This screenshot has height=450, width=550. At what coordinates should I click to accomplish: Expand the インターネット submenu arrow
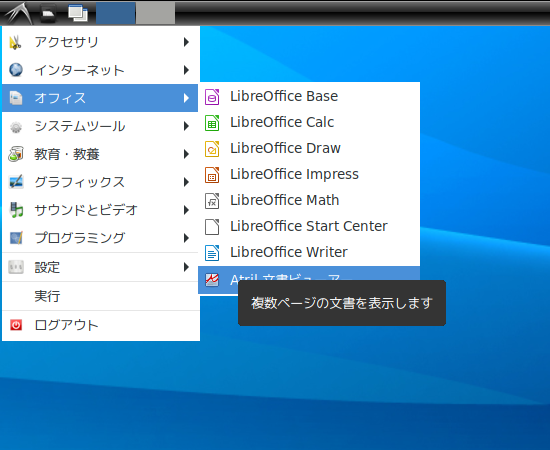[x=186, y=70]
